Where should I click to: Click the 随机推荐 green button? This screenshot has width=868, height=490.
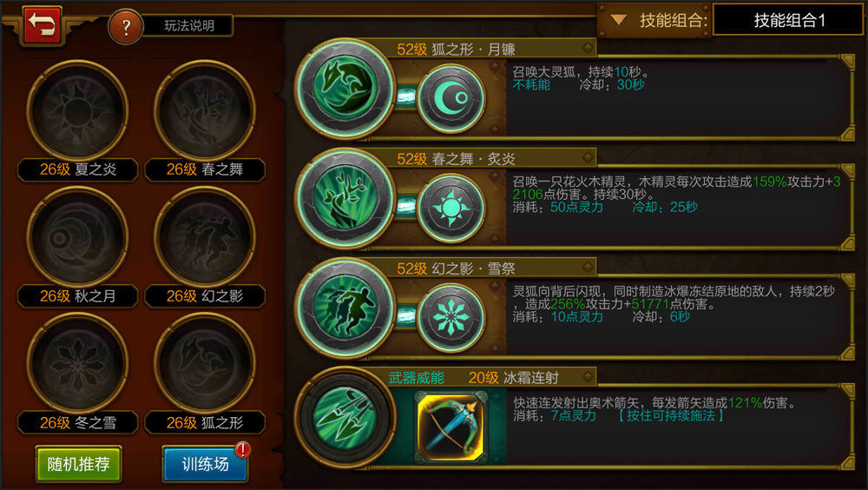tap(79, 464)
